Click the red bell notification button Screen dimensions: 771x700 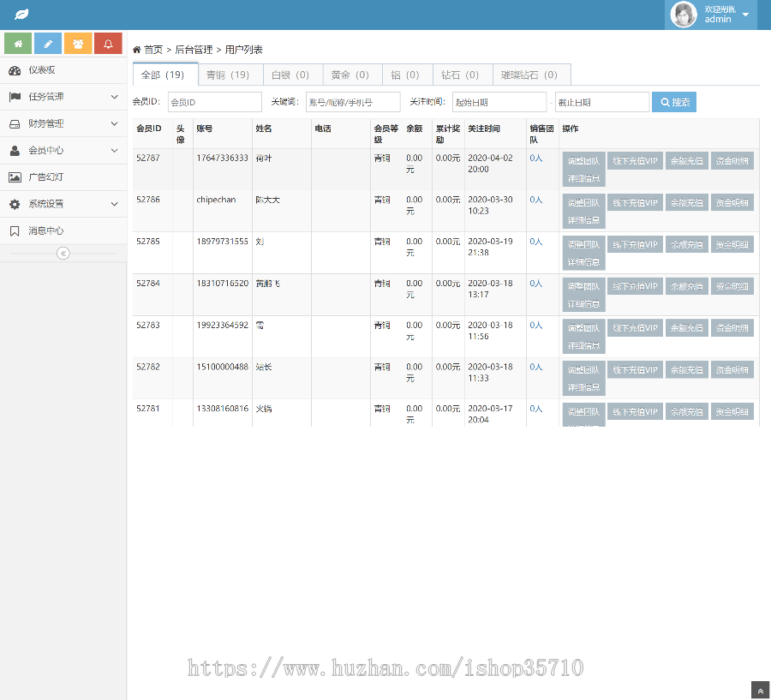[108, 44]
